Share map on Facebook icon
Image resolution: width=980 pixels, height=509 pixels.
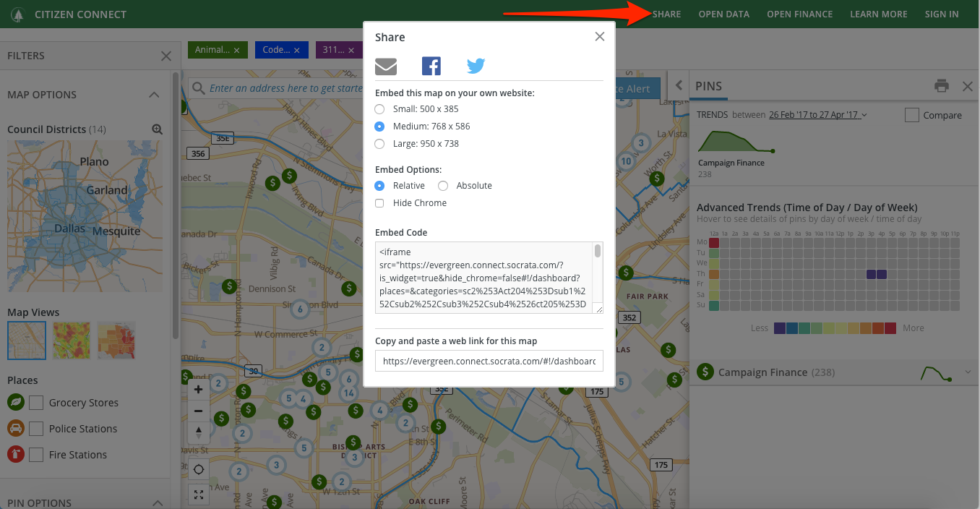click(x=431, y=67)
